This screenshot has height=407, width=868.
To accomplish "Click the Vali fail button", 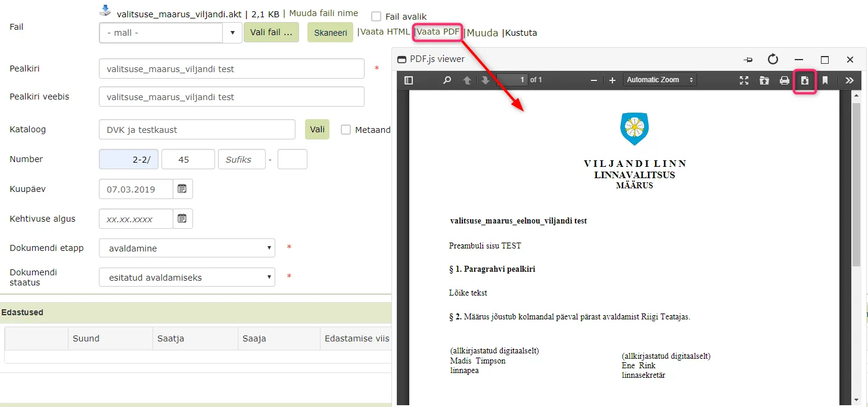I will click(271, 32).
